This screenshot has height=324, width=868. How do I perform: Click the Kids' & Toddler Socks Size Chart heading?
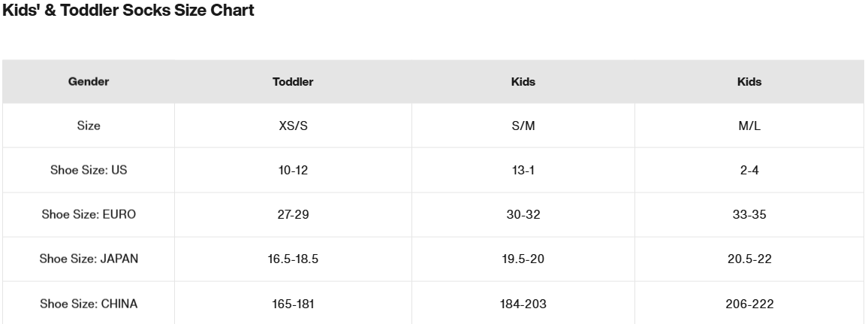coord(128,11)
